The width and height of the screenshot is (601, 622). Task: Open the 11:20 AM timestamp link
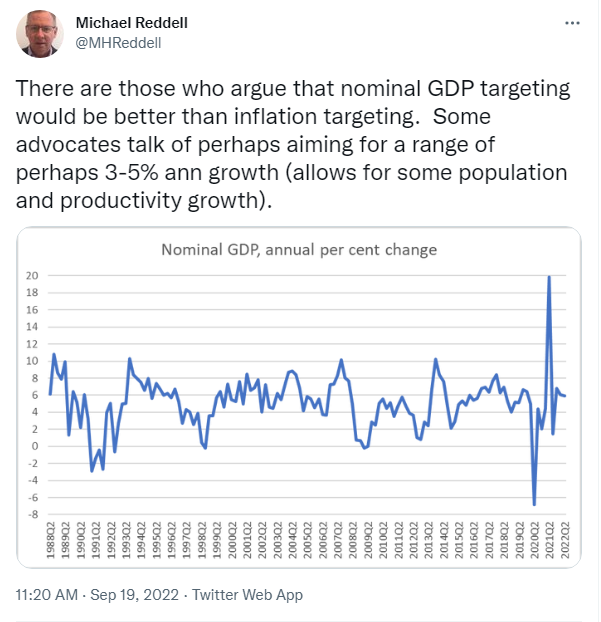(47, 594)
